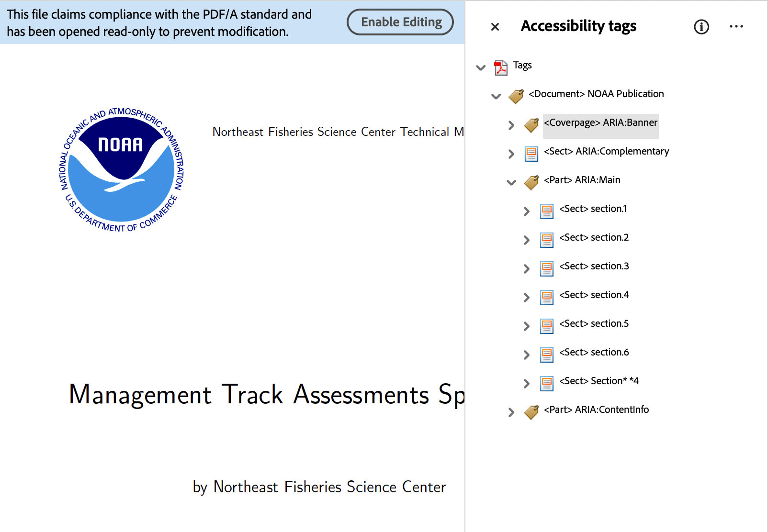
Task: Click the Enable Editing button
Action: (400, 22)
